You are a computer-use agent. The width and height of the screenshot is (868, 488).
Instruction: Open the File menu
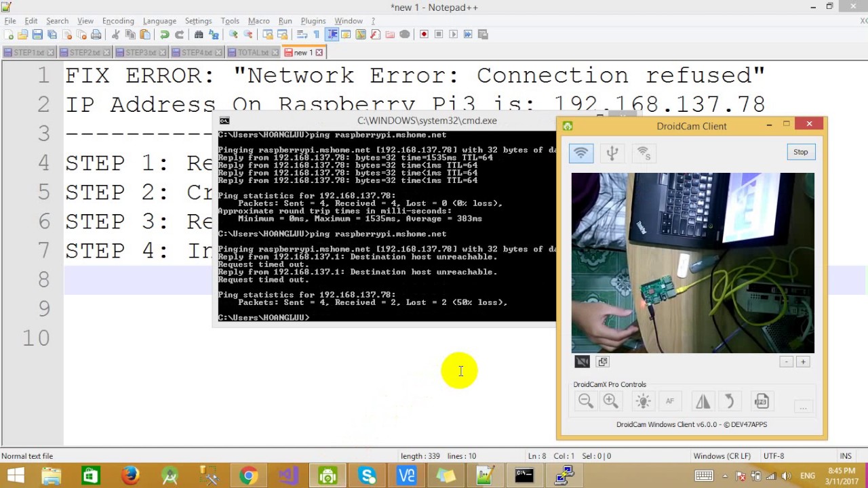(x=10, y=21)
